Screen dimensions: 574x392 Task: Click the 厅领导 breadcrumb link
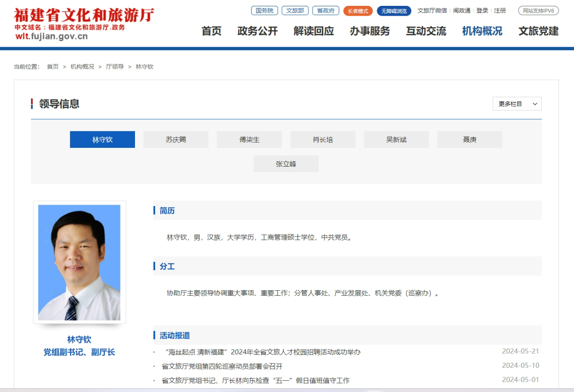[x=115, y=66]
